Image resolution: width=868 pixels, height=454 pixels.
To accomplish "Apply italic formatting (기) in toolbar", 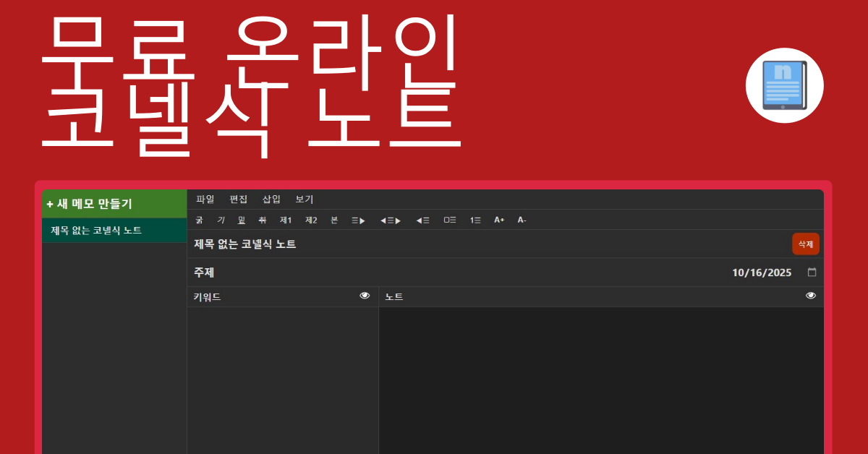I will pyautogui.click(x=221, y=220).
